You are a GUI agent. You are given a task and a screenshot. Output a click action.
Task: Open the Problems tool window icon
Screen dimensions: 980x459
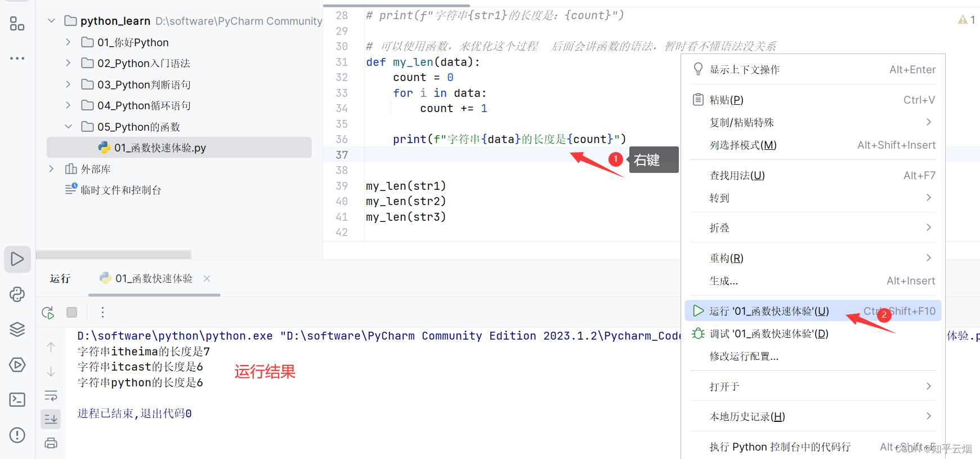click(x=17, y=435)
